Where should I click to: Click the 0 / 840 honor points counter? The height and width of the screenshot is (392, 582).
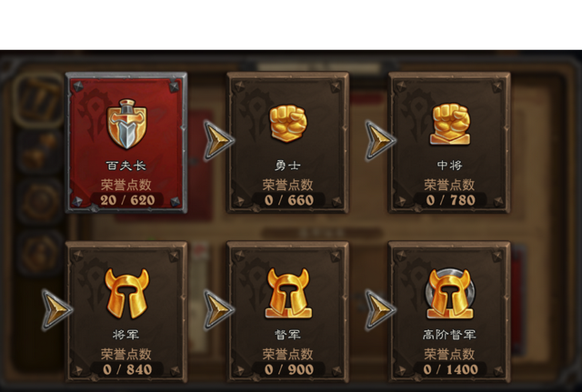127,369
